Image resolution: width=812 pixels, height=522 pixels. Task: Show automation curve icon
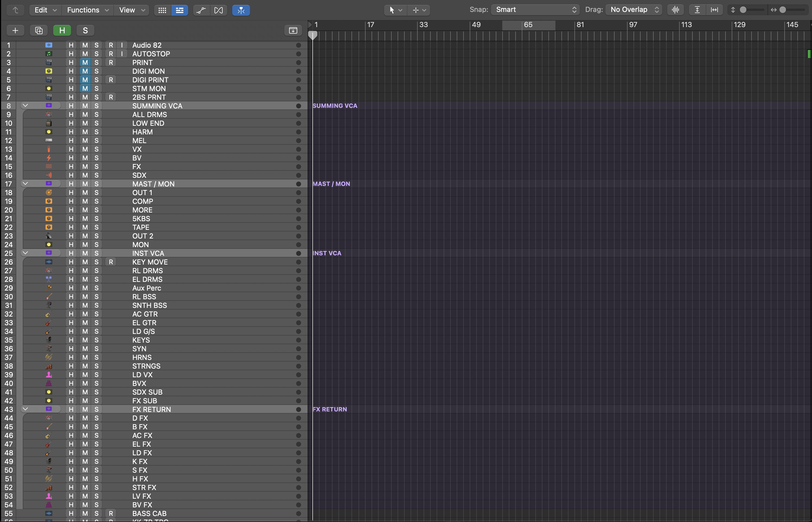[201, 10]
